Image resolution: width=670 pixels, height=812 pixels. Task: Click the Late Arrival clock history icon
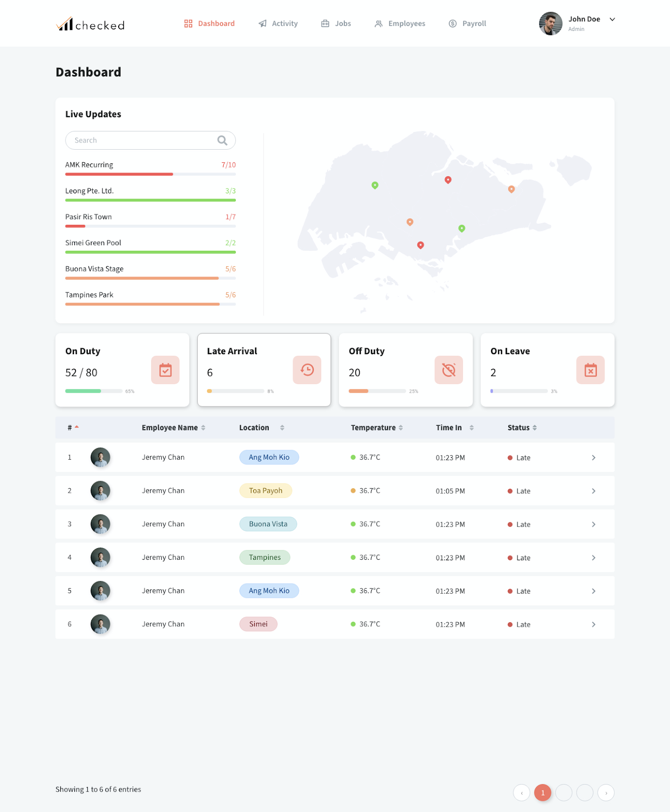pos(307,370)
